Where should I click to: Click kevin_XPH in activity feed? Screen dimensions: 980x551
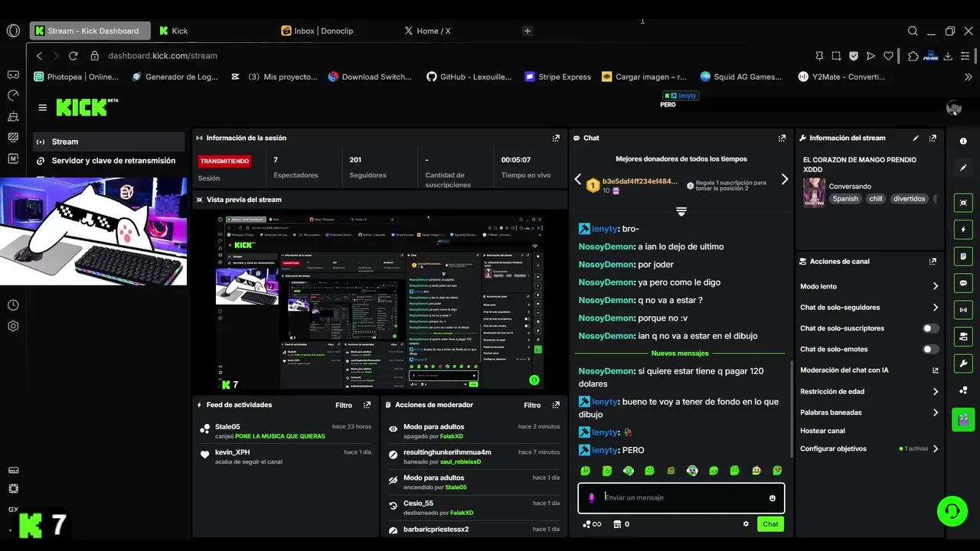click(232, 452)
